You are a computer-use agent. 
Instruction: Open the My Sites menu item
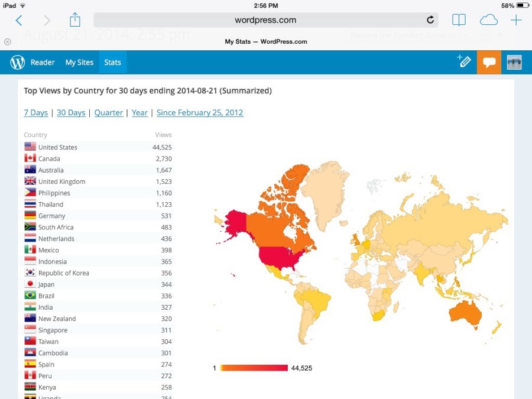click(79, 62)
